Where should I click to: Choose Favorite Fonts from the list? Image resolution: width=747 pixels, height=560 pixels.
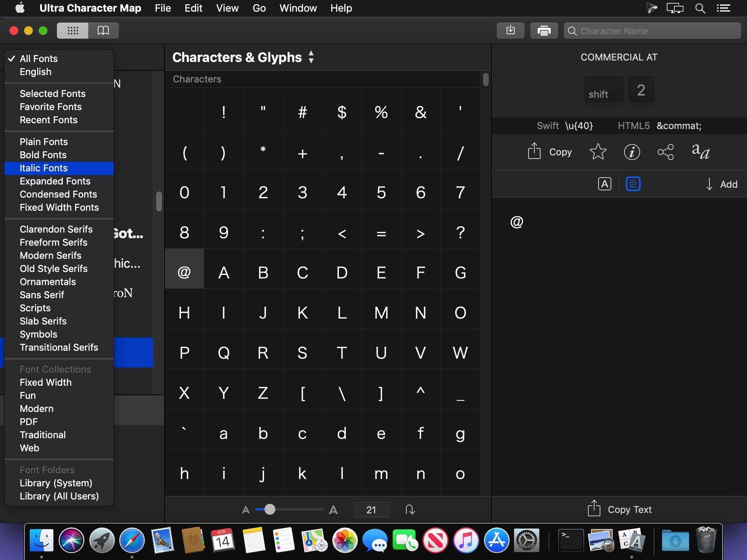pos(59,107)
